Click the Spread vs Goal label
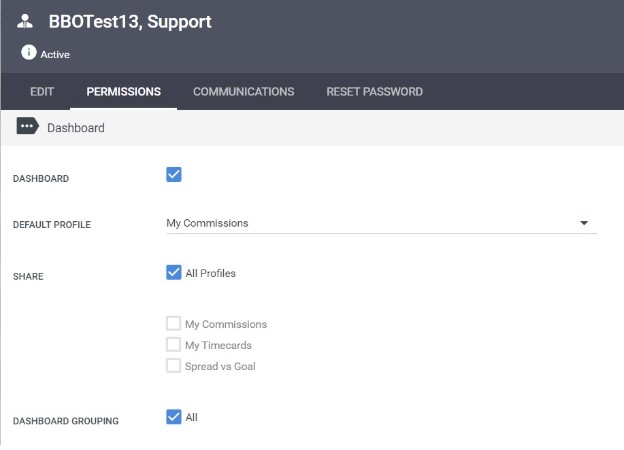The width and height of the screenshot is (624, 450). pyautogui.click(x=220, y=366)
